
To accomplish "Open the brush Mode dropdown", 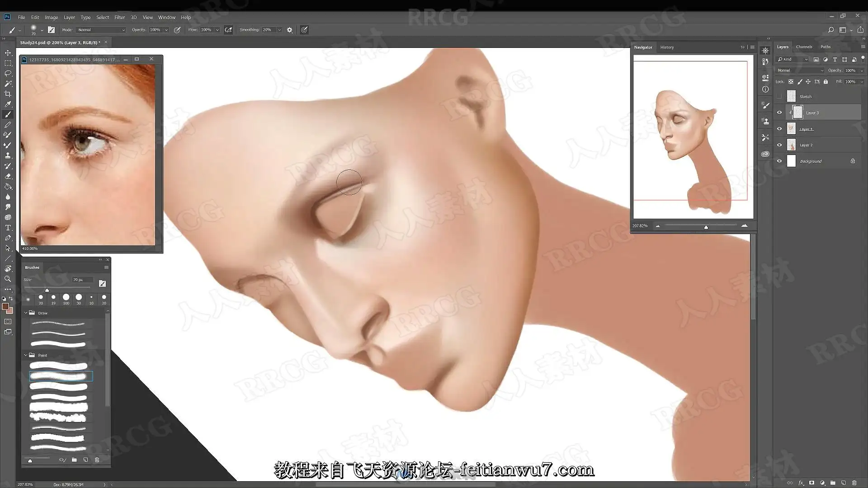I will coord(101,30).
